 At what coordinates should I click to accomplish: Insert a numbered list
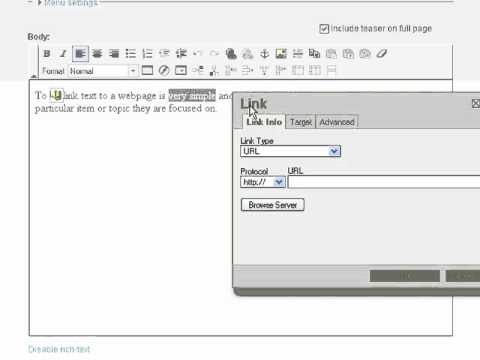[x=147, y=54]
